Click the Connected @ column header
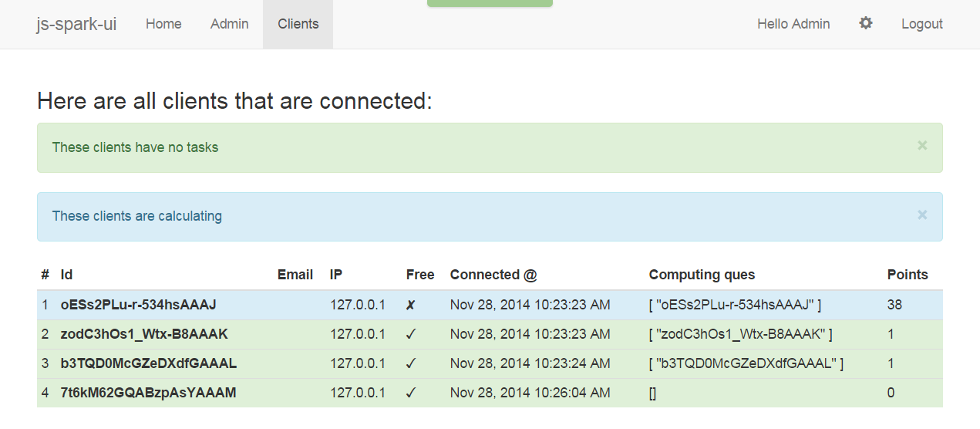 click(493, 275)
